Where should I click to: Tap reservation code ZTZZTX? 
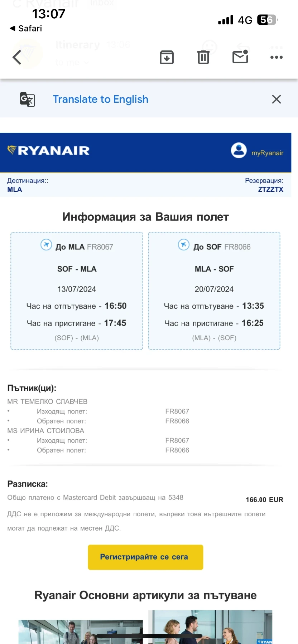click(270, 190)
